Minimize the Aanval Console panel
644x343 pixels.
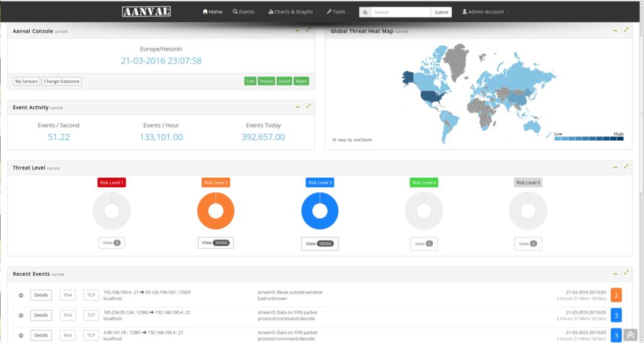(297, 31)
